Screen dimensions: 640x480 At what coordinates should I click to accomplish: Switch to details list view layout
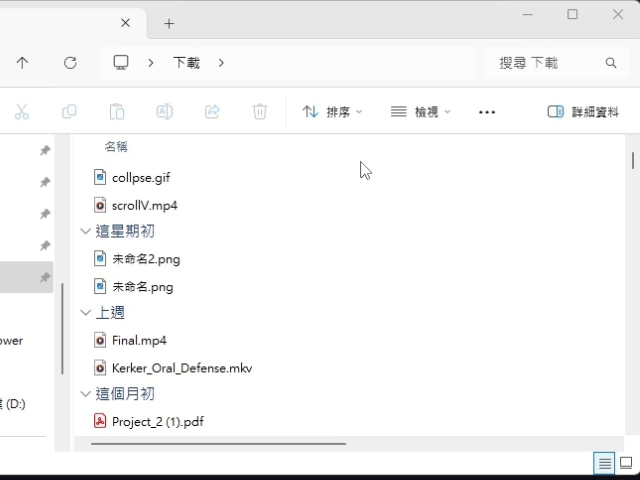click(604, 463)
